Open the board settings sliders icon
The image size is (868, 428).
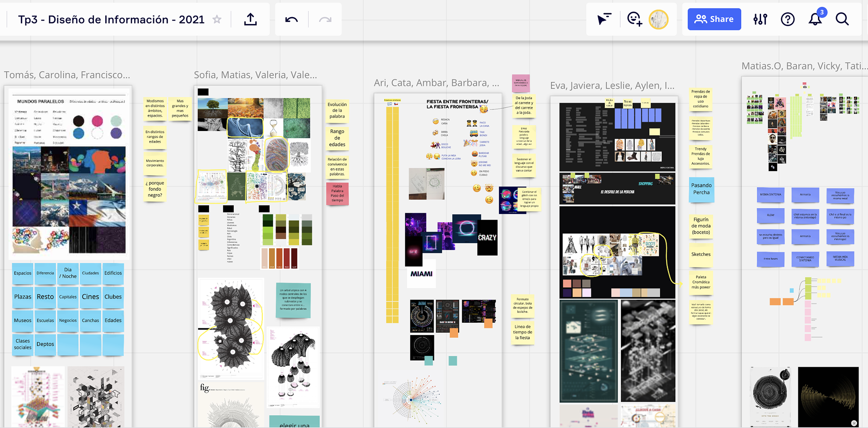760,19
